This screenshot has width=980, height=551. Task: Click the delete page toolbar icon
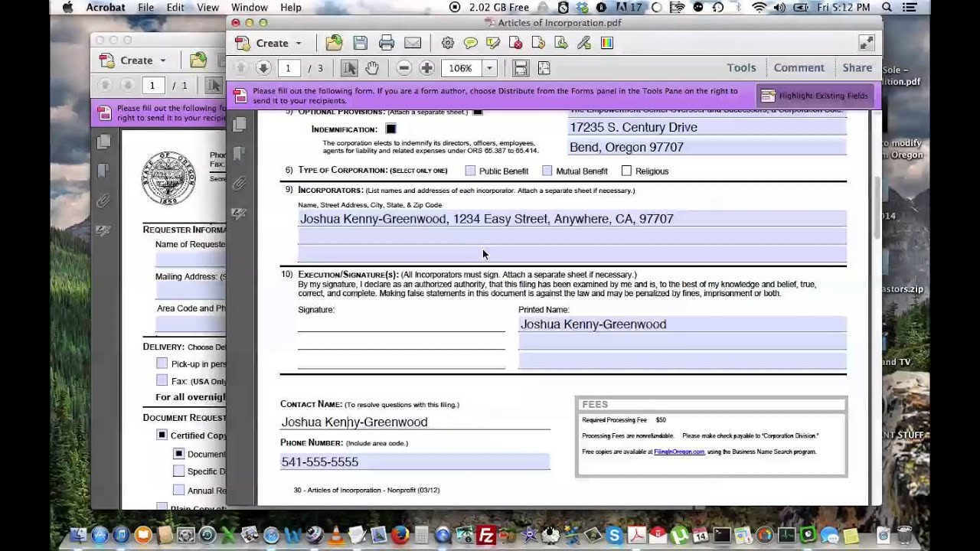(516, 43)
